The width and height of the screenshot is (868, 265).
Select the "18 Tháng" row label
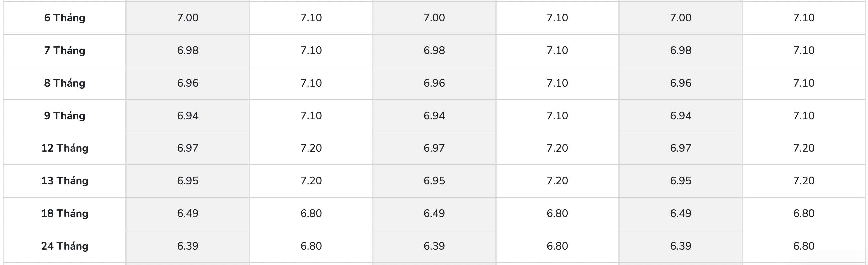tap(64, 213)
